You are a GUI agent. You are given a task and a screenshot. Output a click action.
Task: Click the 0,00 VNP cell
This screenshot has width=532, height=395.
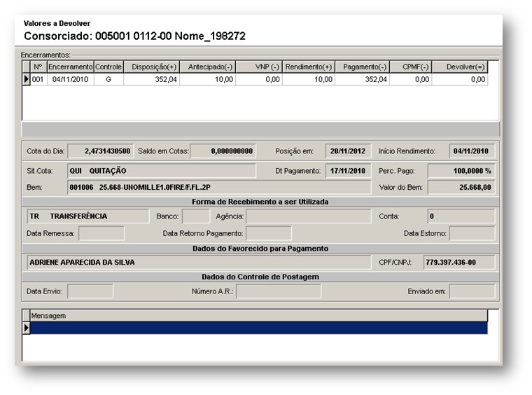[259, 79]
